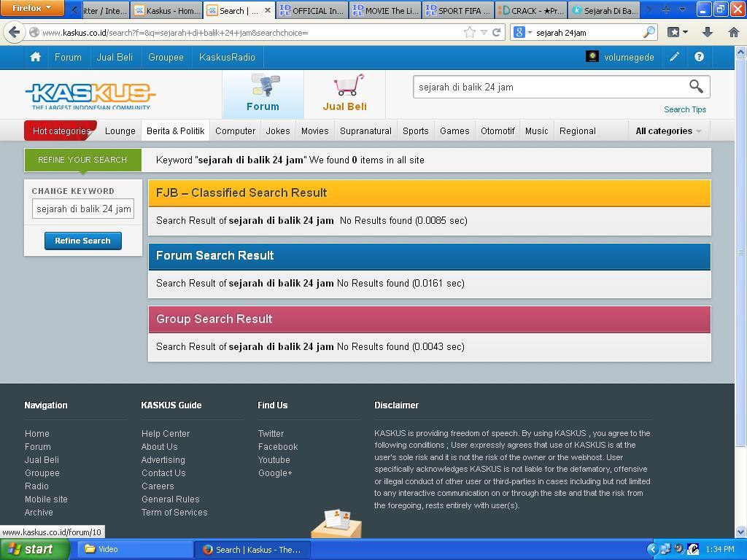Open the Supranatural category
This screenshot has width=747, height=560.
[365, 131]
